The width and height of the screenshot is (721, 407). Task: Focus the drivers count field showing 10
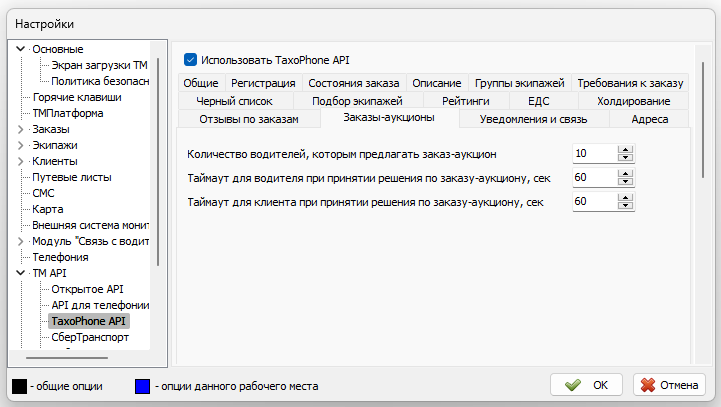click(x=595, y=153)
